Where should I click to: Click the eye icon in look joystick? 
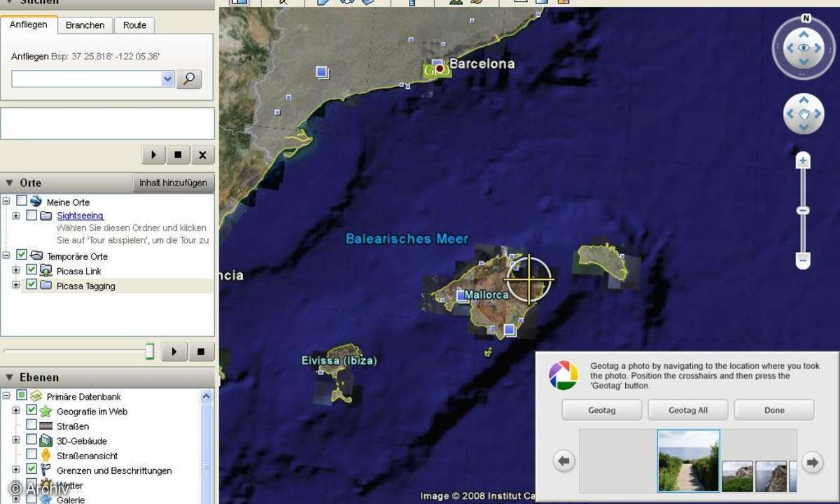click(x=804, y=48)
